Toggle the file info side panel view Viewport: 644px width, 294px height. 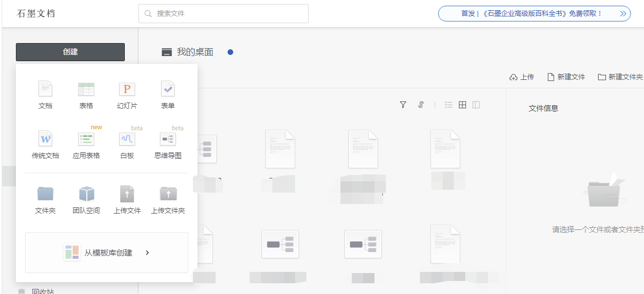click(476, 105)
